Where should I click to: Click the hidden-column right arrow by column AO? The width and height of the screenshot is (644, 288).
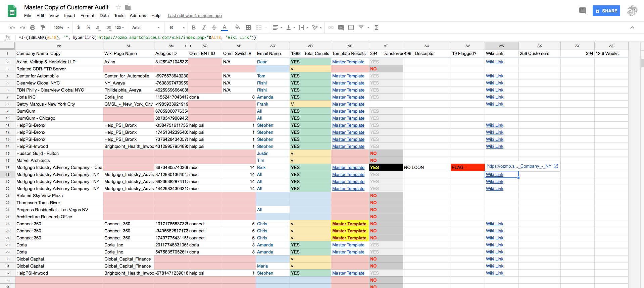point(191,46)
